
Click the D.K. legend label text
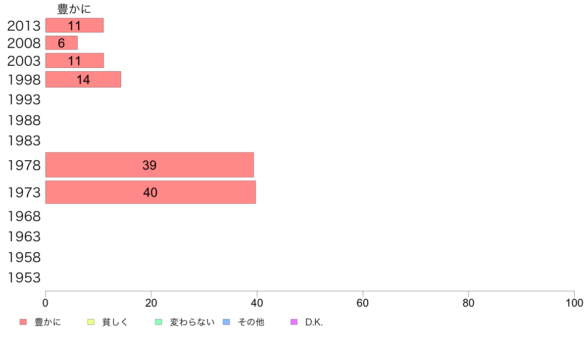(314, 322)
